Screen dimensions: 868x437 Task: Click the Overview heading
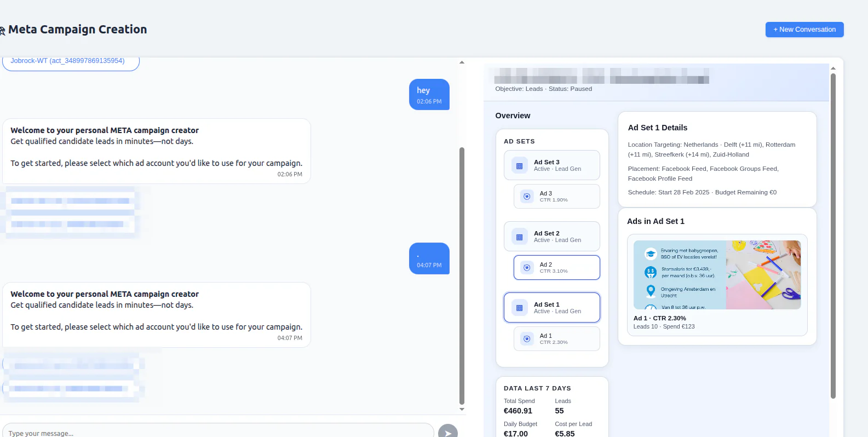coord(513,116)
